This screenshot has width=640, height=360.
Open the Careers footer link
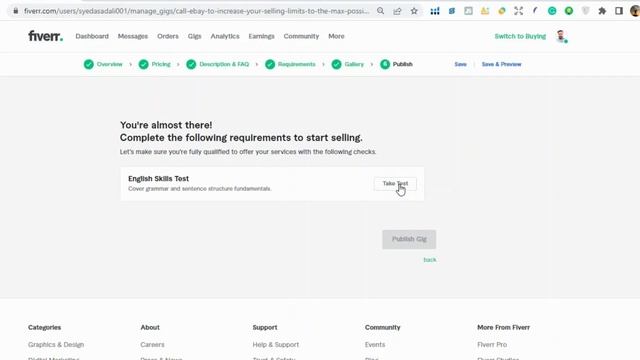(x=152, y=345)
